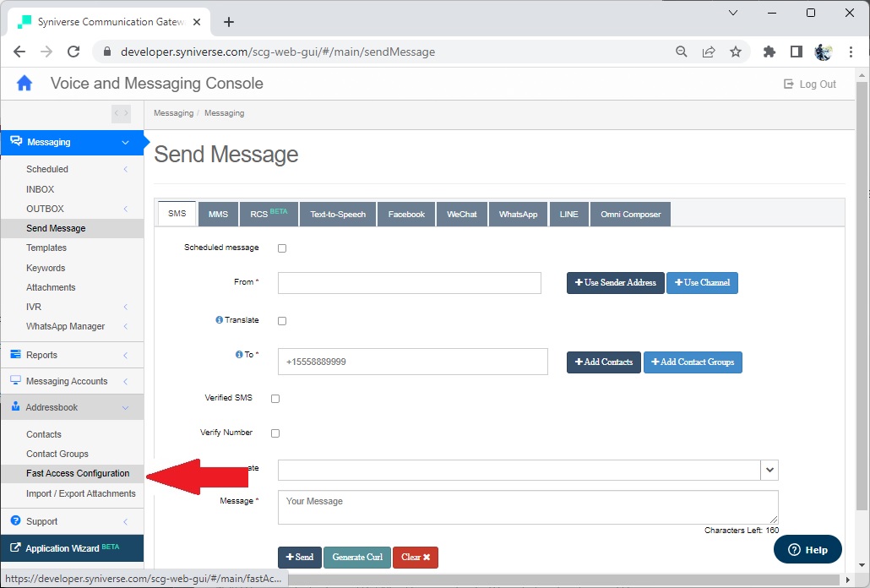
Task: Click the Your Message text area
Action: pyautogui.click(x=528, y=507)
